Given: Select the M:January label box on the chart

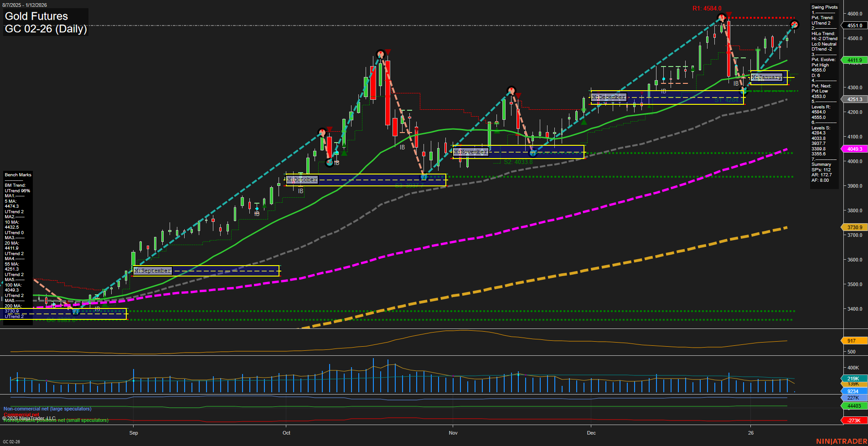Looking at the screenshot, I should pos(767,77).
